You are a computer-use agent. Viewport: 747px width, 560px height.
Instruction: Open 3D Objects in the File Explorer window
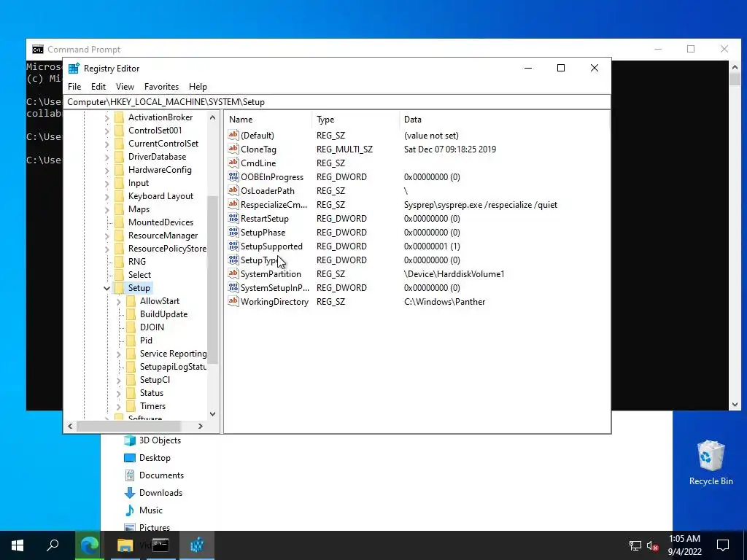160,440
